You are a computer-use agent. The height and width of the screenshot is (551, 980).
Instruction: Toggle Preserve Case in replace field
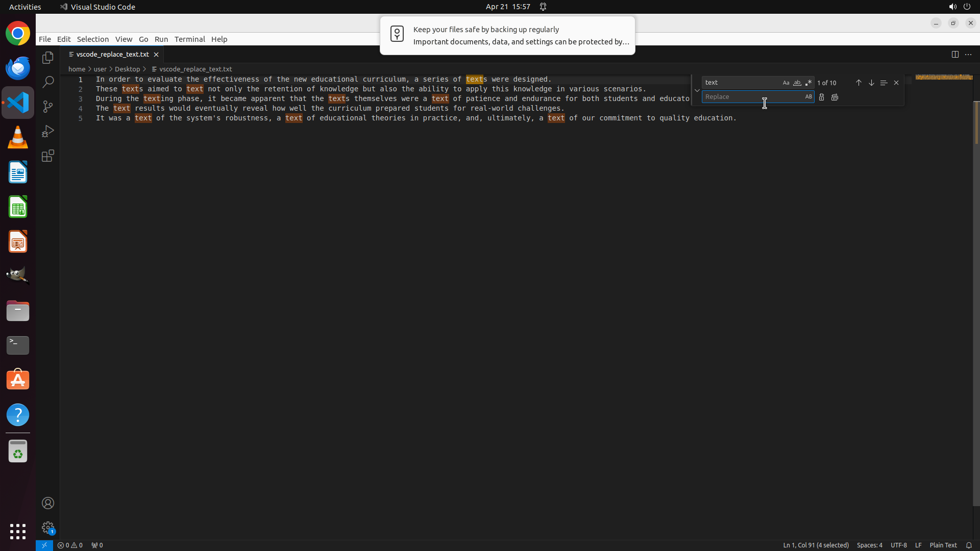coord(808,97)
